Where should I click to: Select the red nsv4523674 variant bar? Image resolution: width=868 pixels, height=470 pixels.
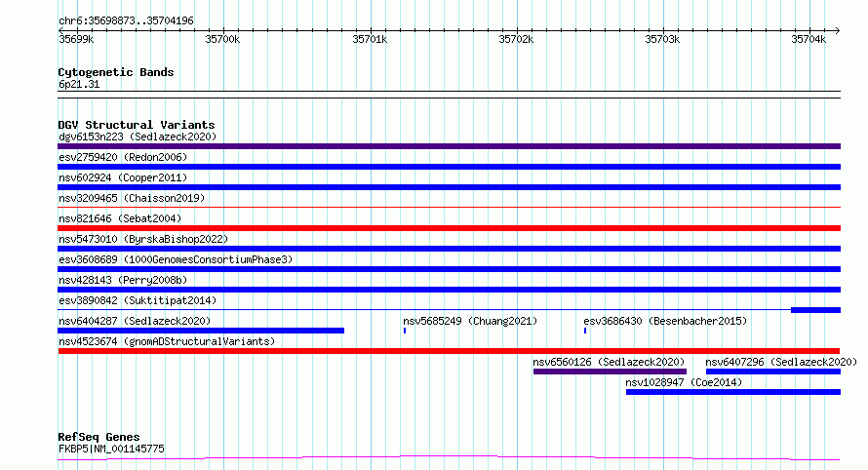pyautogui.click(x=449, y=351)
